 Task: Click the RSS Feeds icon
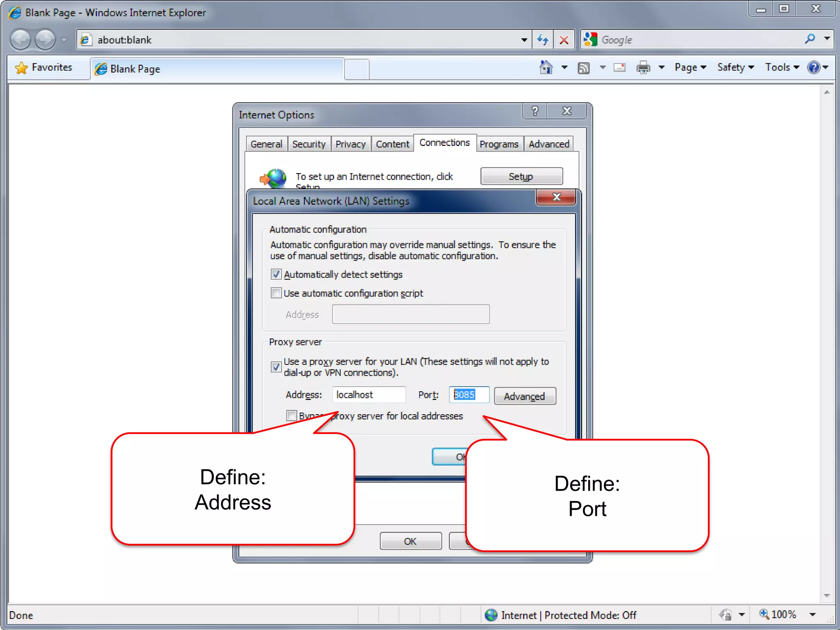pos(583,68)
